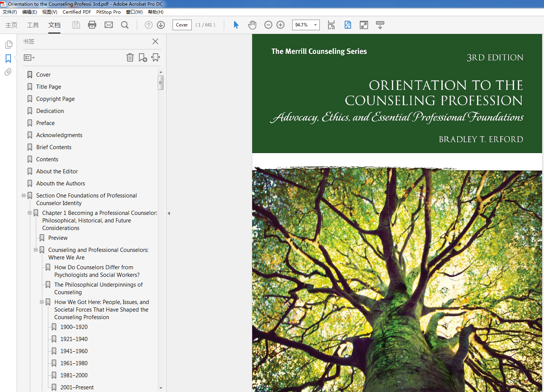544x392 pixels.
Task: Select the Title Page bookmark
Action: (49, 87)
